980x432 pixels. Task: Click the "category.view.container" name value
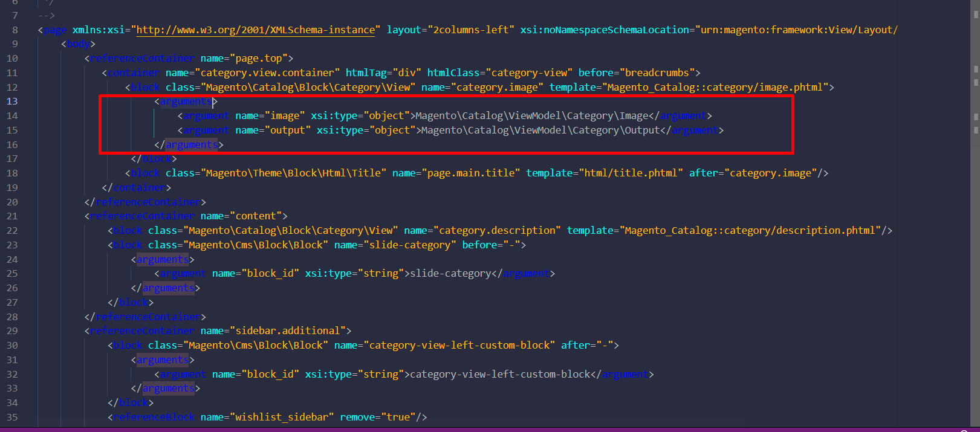click(x=267, y=73)
